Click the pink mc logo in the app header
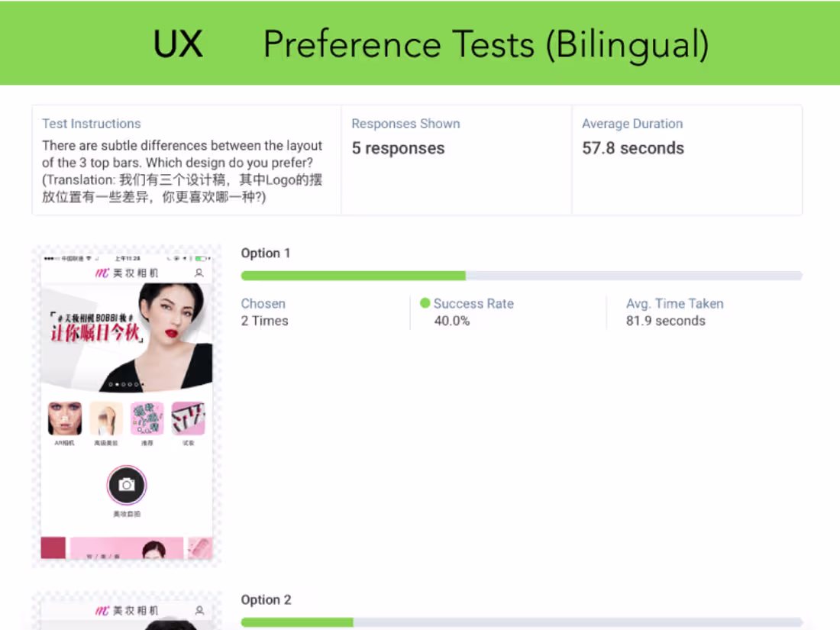 (105, 273)
